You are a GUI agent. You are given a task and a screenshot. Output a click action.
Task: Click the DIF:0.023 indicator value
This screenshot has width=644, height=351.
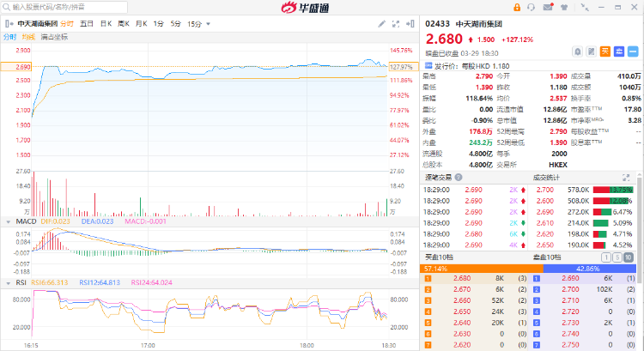click(x=56, y=221)
